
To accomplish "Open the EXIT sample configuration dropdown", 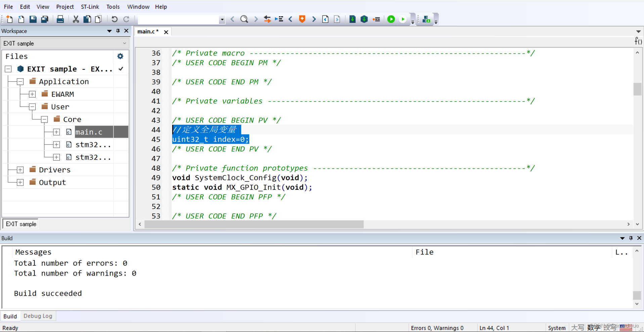I will (x=125, y=43).
